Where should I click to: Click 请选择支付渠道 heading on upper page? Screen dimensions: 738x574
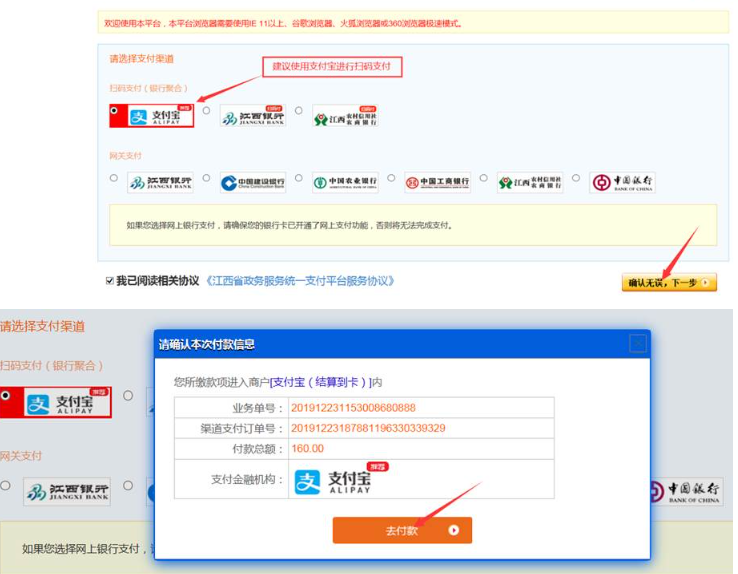tap(142, 59)
